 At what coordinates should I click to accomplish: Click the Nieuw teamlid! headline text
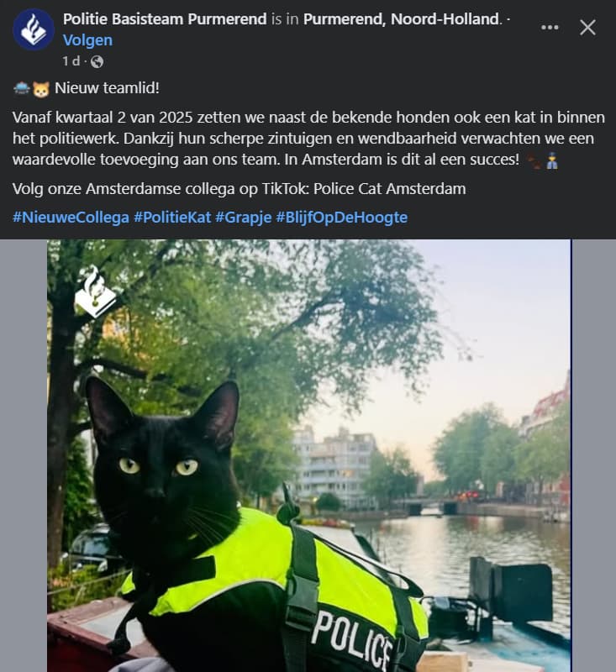[x=108, y=88]
